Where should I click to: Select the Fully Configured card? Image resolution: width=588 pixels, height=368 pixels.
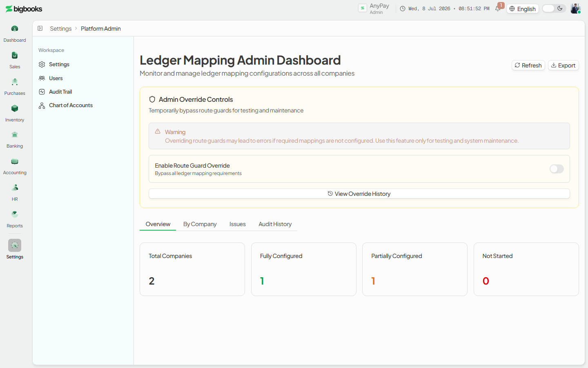point(304,269)
